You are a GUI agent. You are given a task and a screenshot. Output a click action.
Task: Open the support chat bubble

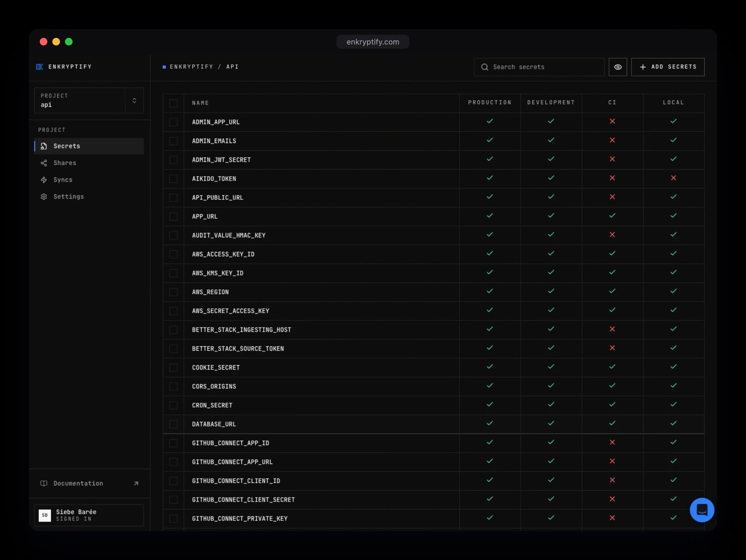702,510
